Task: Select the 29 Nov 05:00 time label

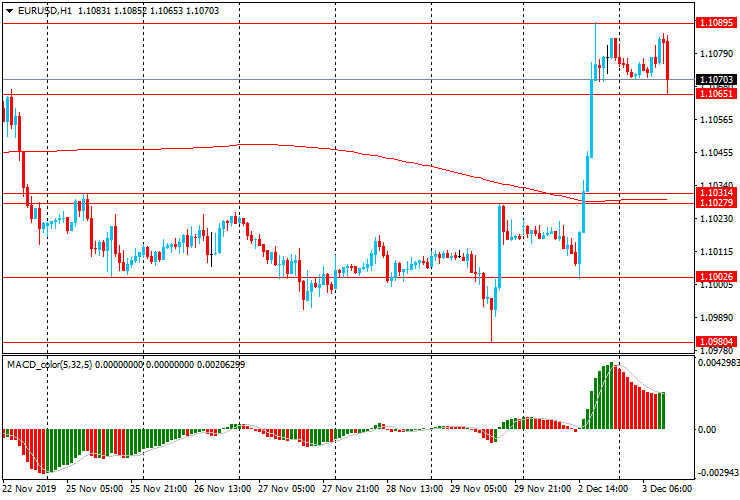Action: tap(479, 488)
